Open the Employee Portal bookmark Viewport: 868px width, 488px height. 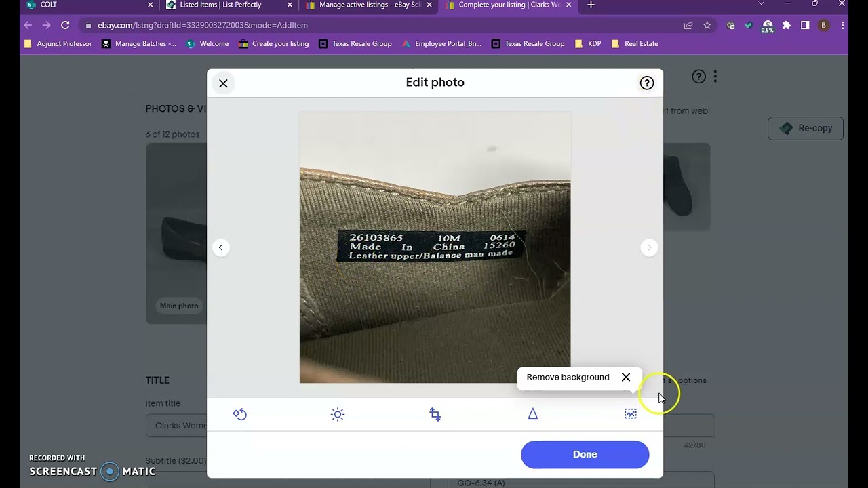(441, 43)
